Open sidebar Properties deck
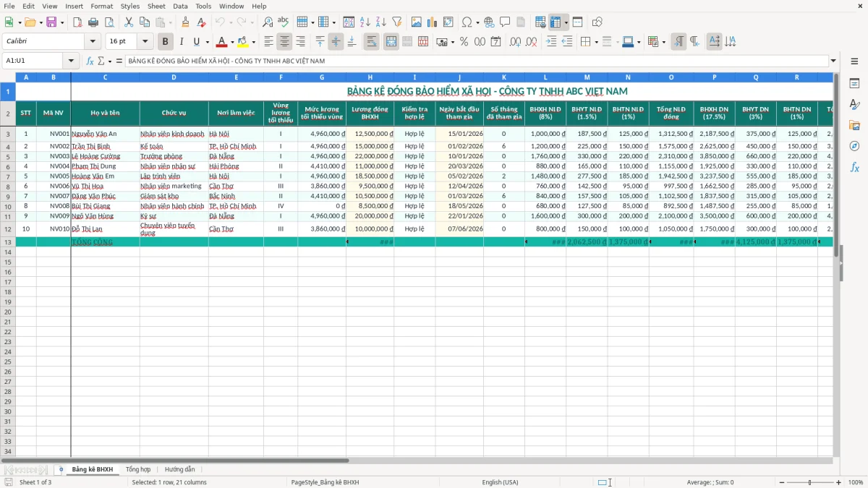This screenshot has width=868, height=488. [854, 84]
